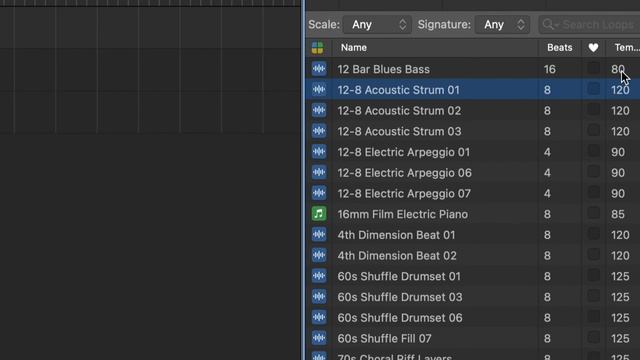Click audio loop icon for 12-8 Electric Arpeggio 06

[319, 172]
